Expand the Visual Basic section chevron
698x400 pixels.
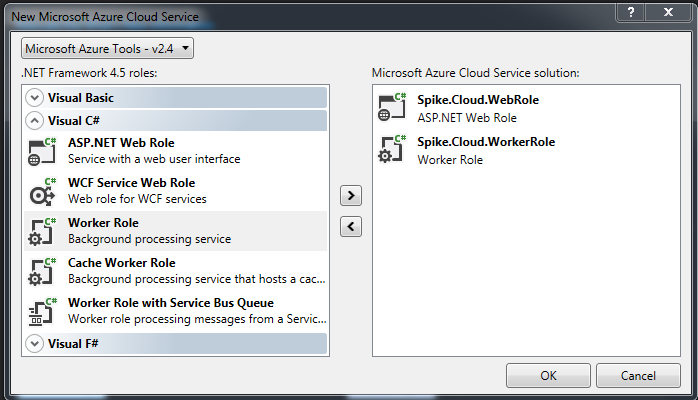(x=34, y=97)
